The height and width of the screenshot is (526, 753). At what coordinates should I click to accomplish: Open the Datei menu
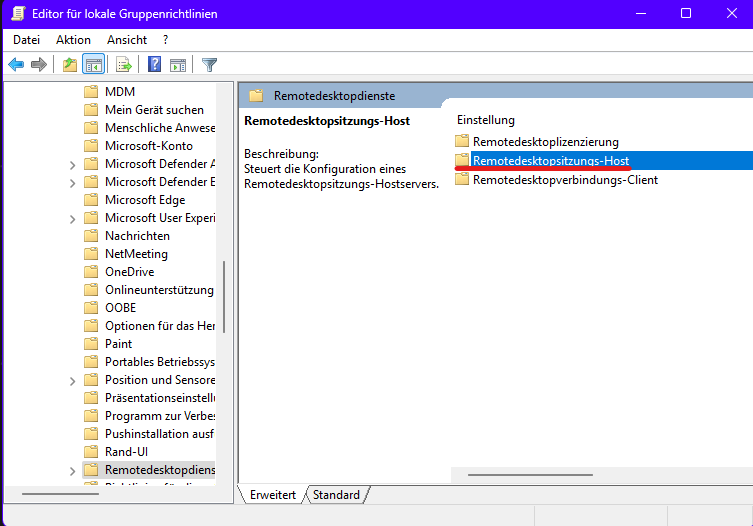26,39
